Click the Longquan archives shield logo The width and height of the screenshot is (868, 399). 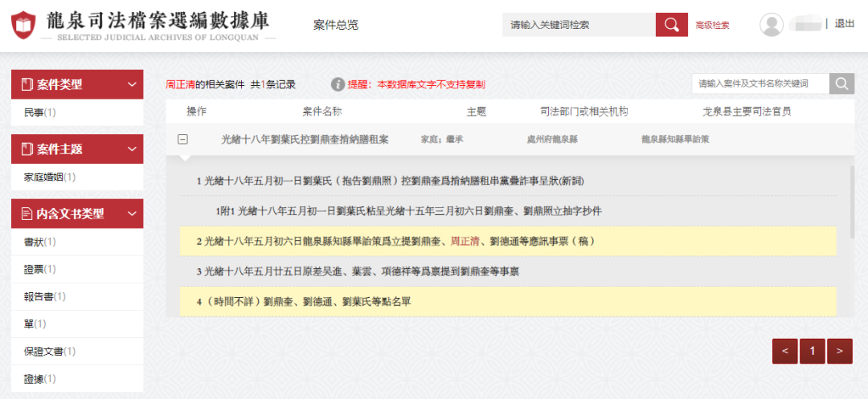[23, 26]
